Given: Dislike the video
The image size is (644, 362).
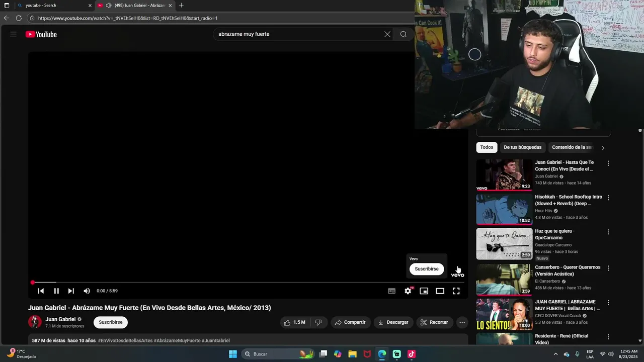Looking at the screenshot, I should tap(318, 322).
